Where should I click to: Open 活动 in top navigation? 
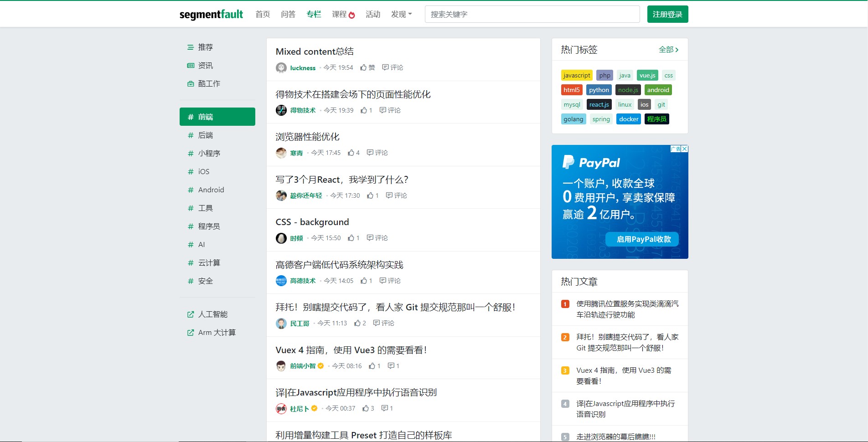coord(373,15)
